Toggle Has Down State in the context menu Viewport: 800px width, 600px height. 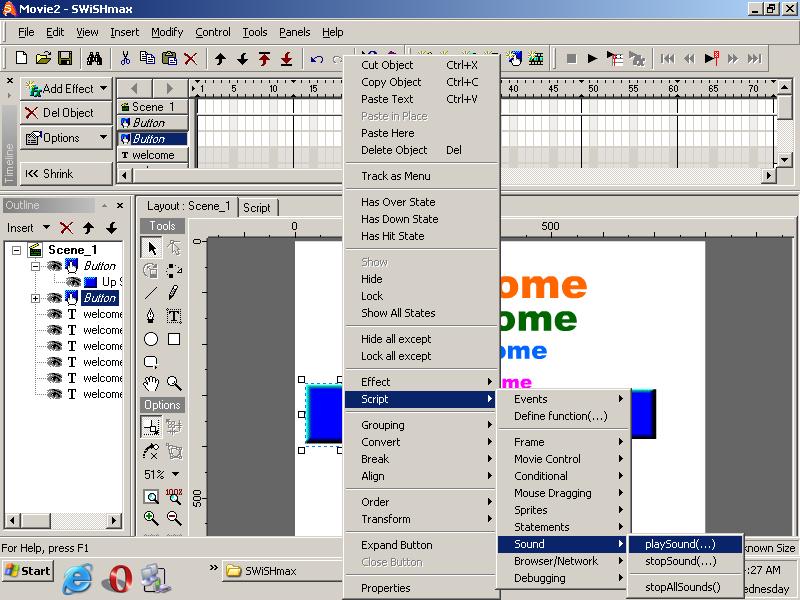pyautogui.click(x=399, y=219)
